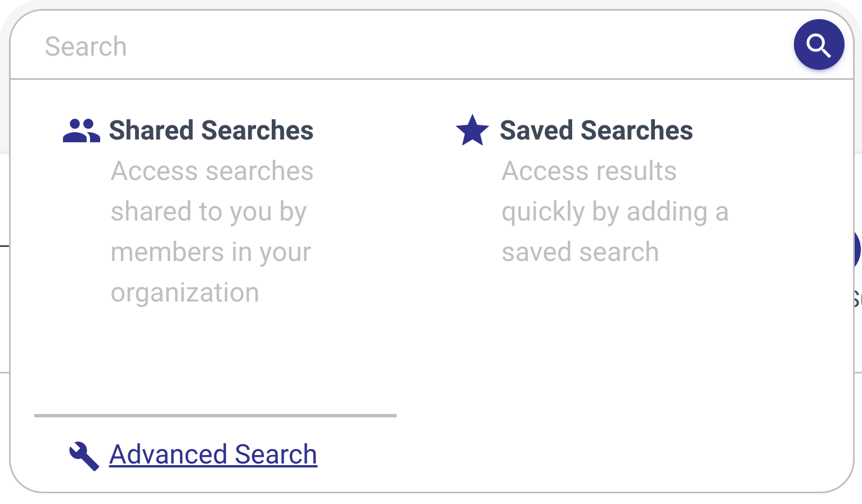This screenshot has width=862, height=504.
Task: Open the Saved Searches heading
Action: pos(596,130)
